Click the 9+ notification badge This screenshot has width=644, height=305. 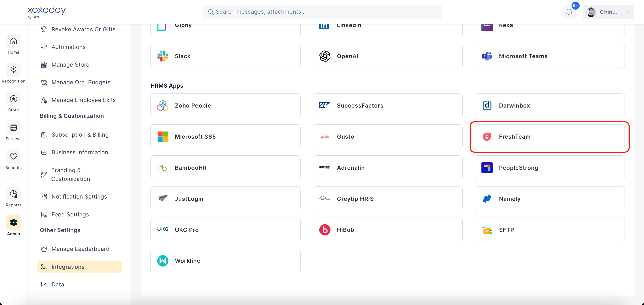575,6
